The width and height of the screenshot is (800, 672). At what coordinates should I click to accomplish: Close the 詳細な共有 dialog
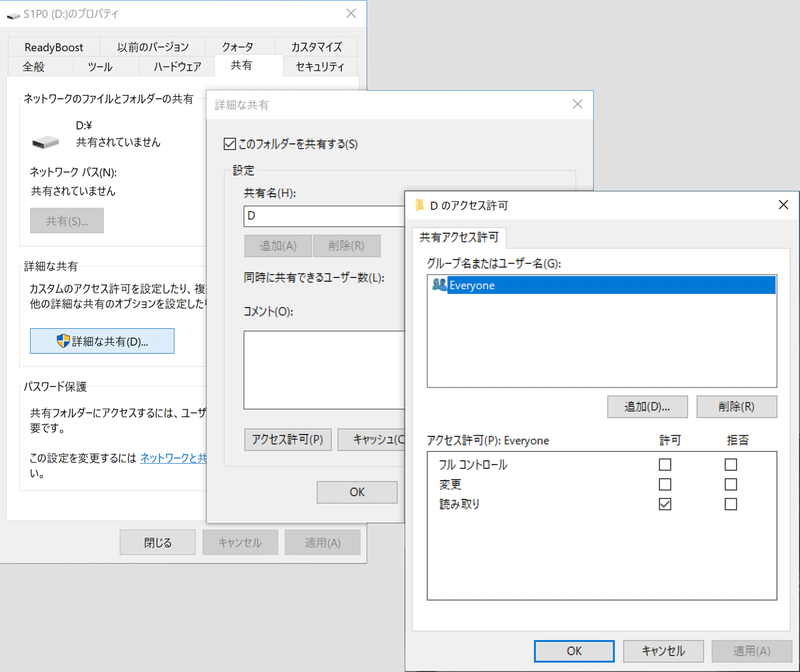coord(577,104)
